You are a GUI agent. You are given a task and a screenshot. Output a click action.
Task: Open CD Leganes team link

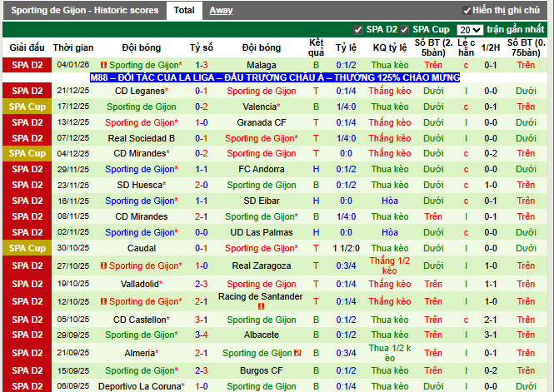coord(142,91)
